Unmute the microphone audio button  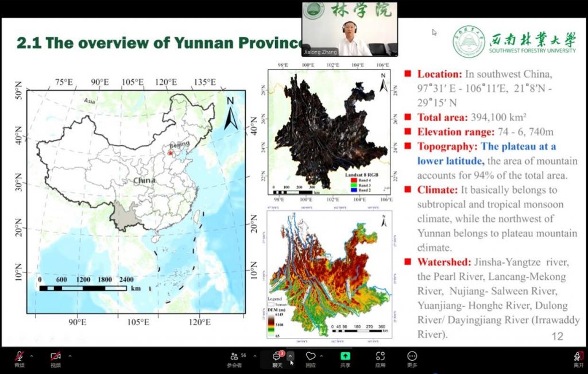pyautogui.click(x=20, y=357)
